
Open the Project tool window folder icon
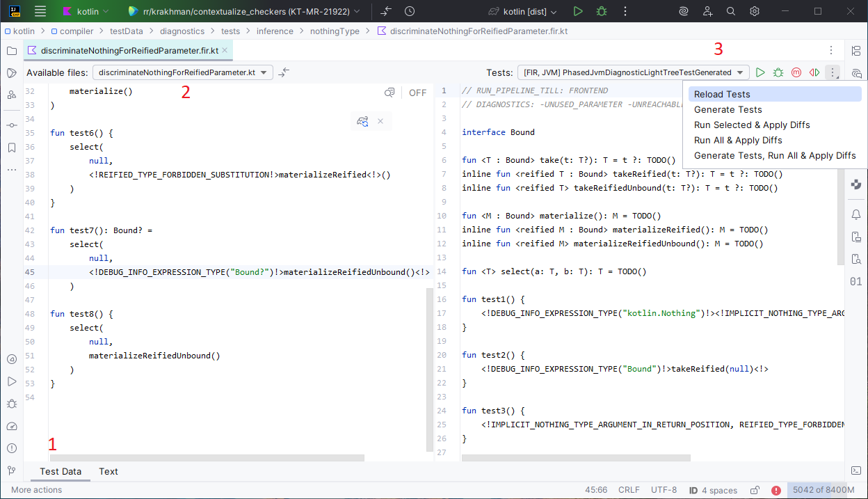pyautogui.click(x=12, y=51)
